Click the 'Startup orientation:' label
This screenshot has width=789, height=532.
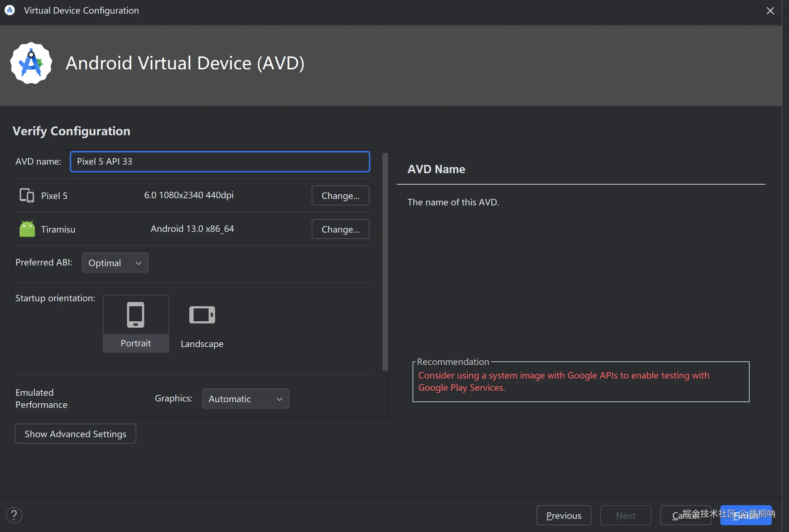click(55, 298)
